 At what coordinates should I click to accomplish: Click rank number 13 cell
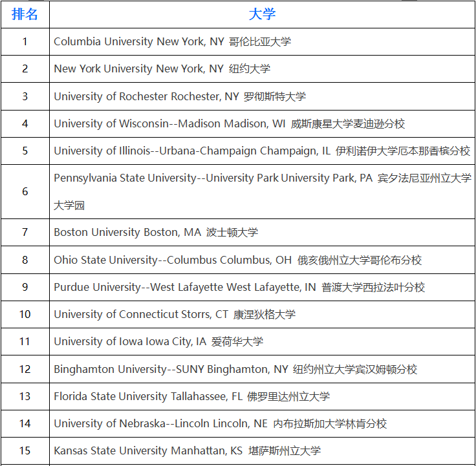click(x=25, y=397)
